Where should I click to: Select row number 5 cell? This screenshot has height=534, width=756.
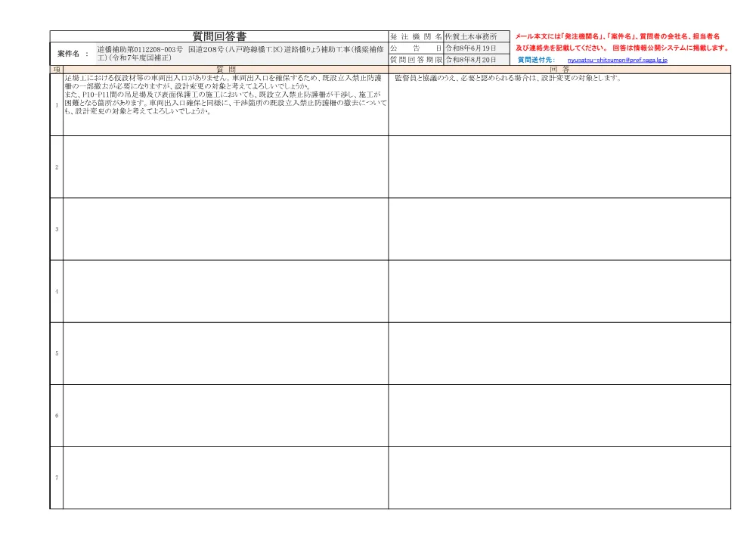(x=57, y=353)
